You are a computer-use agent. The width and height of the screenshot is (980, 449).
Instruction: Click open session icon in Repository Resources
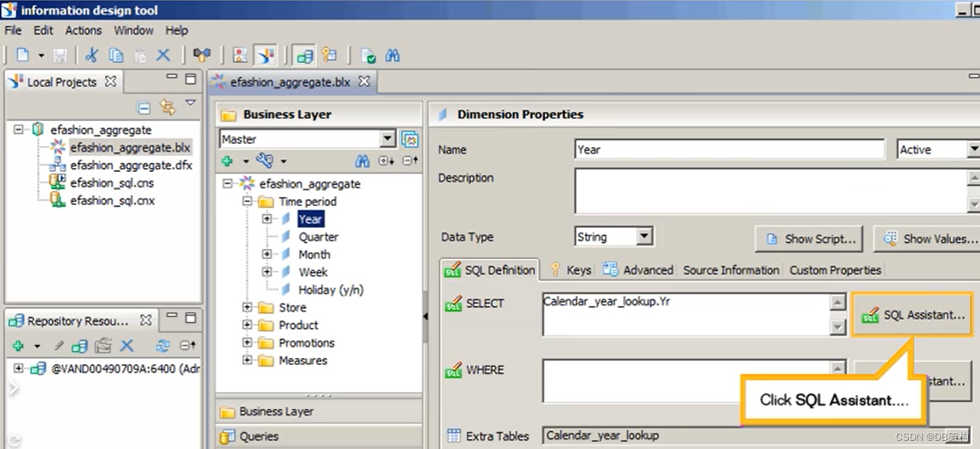(79, 346)
